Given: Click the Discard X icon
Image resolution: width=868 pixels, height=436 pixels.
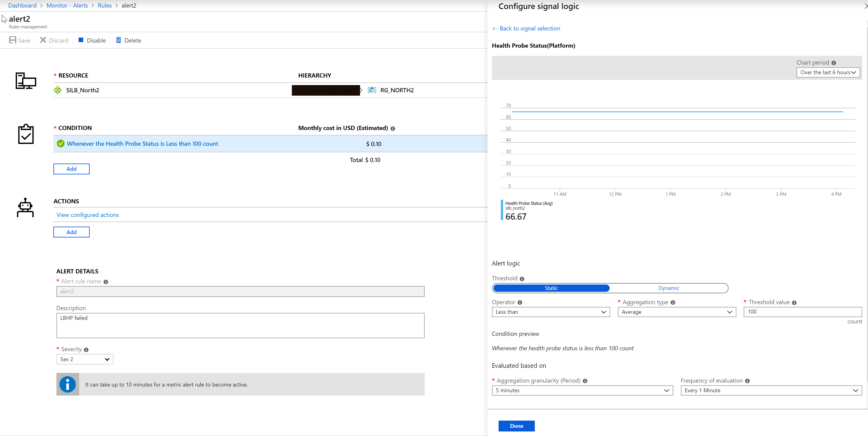Looking at the screenshot, I should coord(43,40).
